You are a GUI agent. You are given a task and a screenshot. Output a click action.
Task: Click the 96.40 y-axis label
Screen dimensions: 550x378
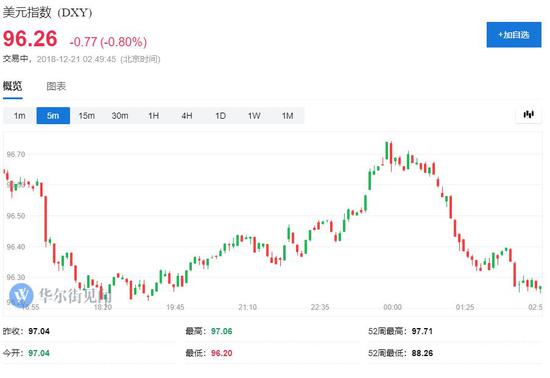(16, 247)
